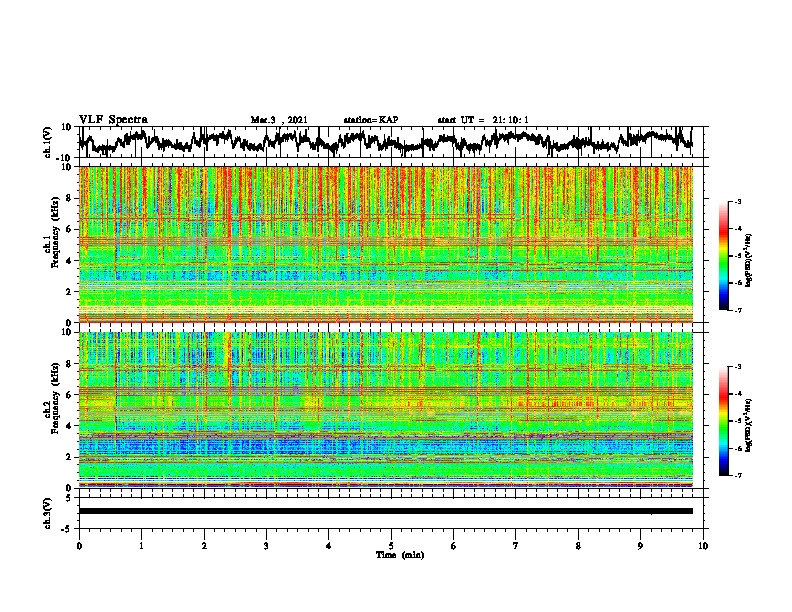Click the "2" tick on the time axis

coord(204,546)
